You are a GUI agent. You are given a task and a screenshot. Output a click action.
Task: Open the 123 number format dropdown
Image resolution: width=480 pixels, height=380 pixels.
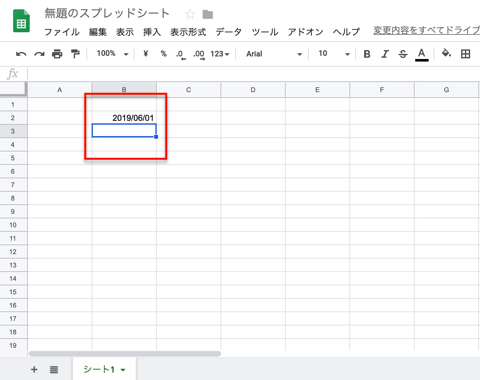pyautogui.click(x=220, y=54)
